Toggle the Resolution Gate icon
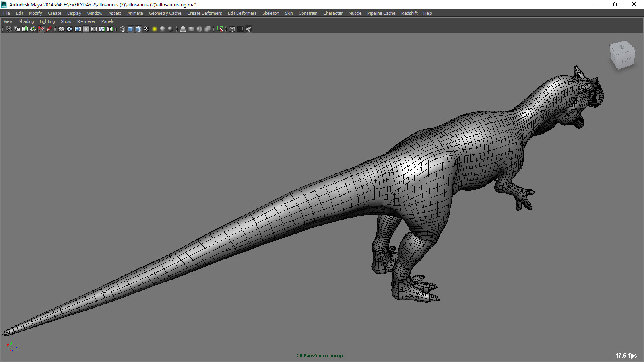The image size is (644, 362). tap(78, 29)
